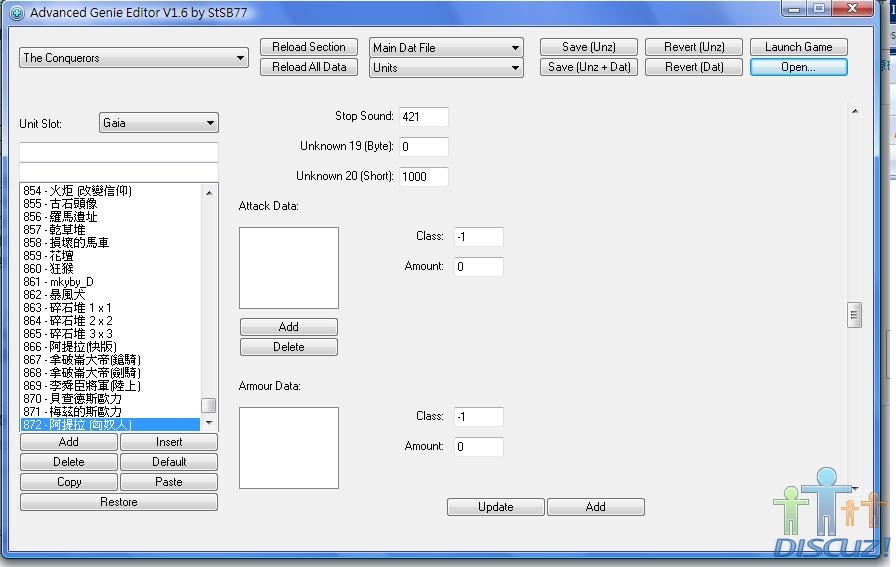Image resolution: width=896 pixels, height=567 pixels.
Task: Click the Open... button
Action: pyautogui.click(x=798, y=67)
